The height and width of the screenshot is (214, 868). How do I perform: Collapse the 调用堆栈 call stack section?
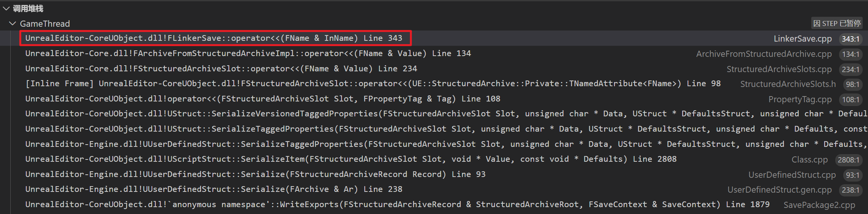tap(6, 8)
